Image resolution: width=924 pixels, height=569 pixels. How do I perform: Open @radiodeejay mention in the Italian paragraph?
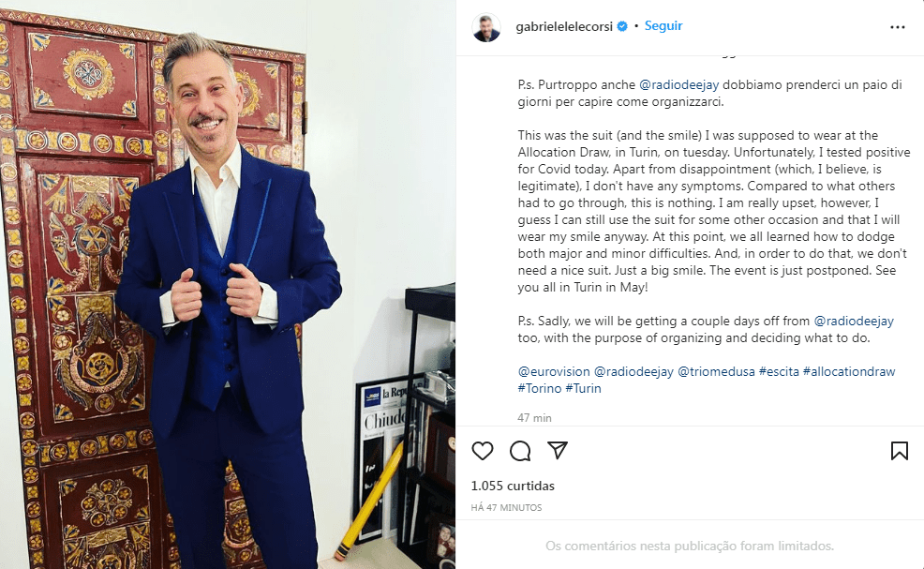click(x=678, y=85)
